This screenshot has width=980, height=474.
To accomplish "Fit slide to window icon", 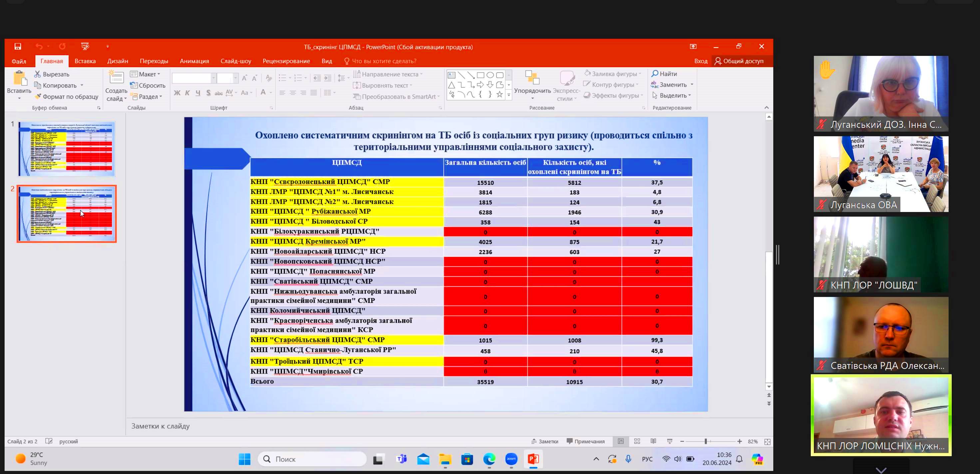I will (767, 442).
